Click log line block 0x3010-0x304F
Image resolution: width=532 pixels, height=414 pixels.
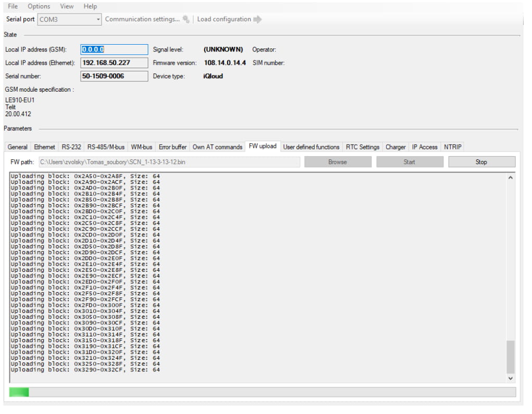coord(85,311)
